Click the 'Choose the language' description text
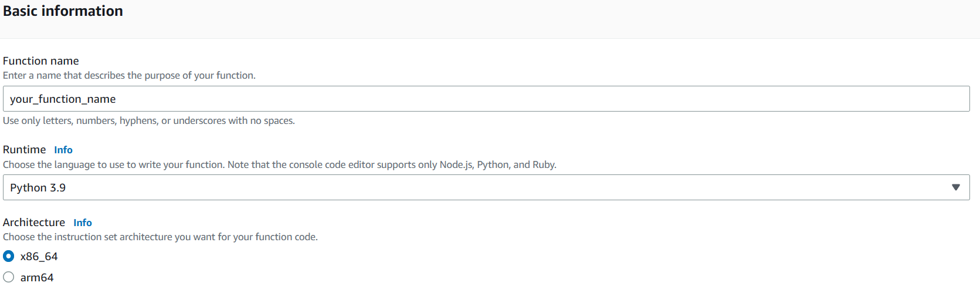Viewport: 980px width, 286px height. [279, 164]
